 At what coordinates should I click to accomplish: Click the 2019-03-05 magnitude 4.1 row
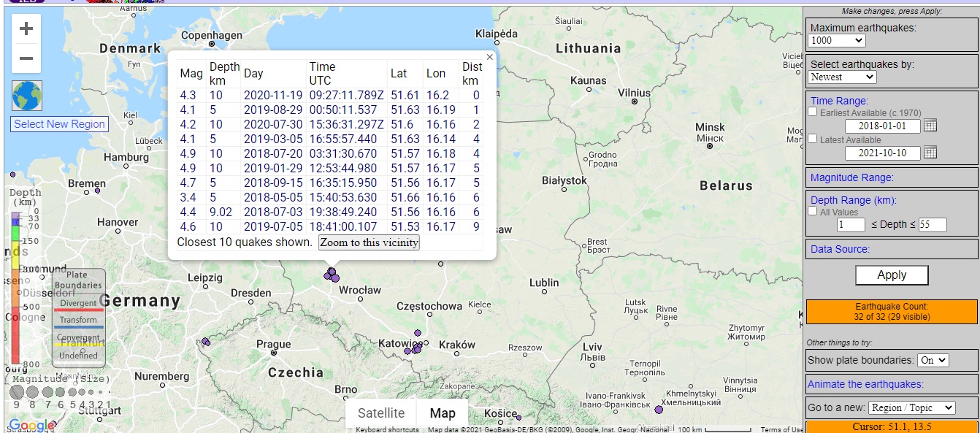(330, 139)
